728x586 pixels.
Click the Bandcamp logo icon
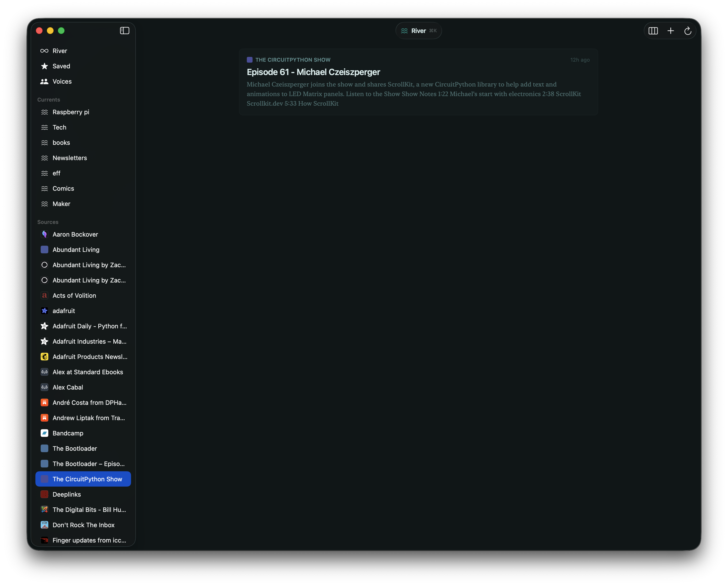click(44, 433)
